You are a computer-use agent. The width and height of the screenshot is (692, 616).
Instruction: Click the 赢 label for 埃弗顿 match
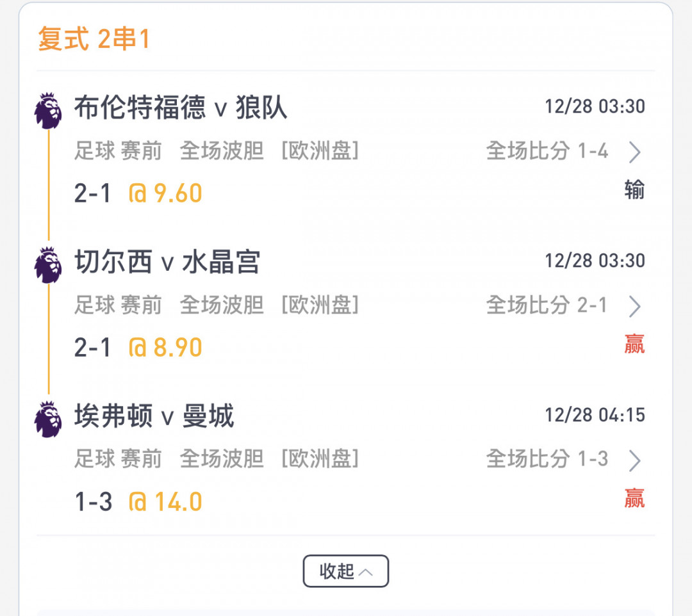[634, 498]
